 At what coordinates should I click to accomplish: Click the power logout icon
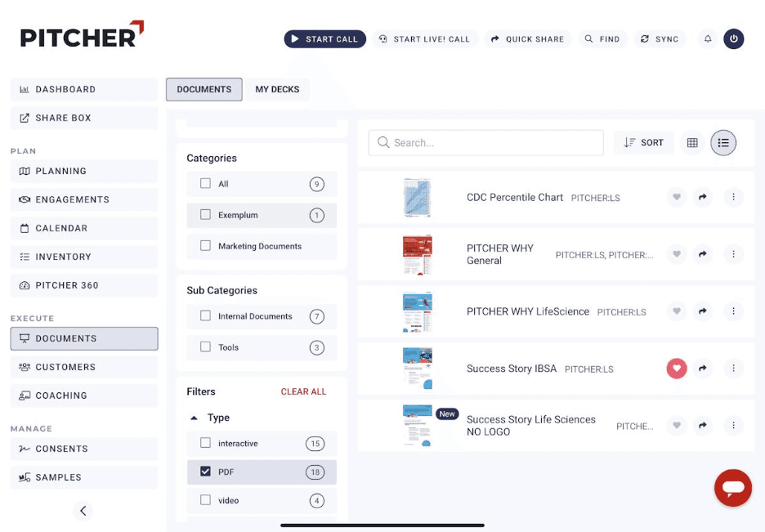(x=733, y=39)
